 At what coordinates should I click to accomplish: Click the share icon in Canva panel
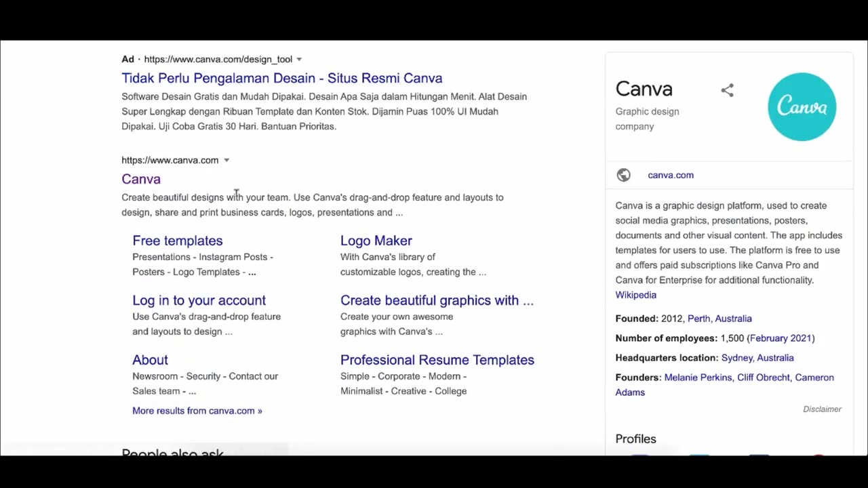pyautogui.click(x=727, y=90)
